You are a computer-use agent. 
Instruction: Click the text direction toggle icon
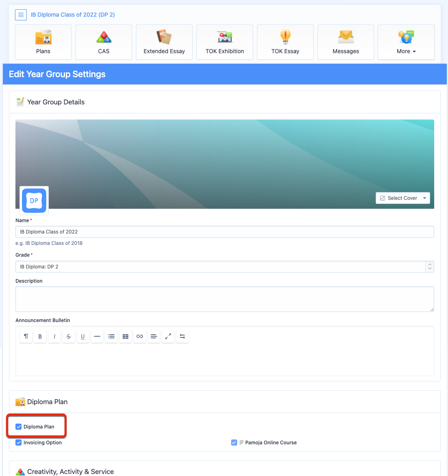182,336
